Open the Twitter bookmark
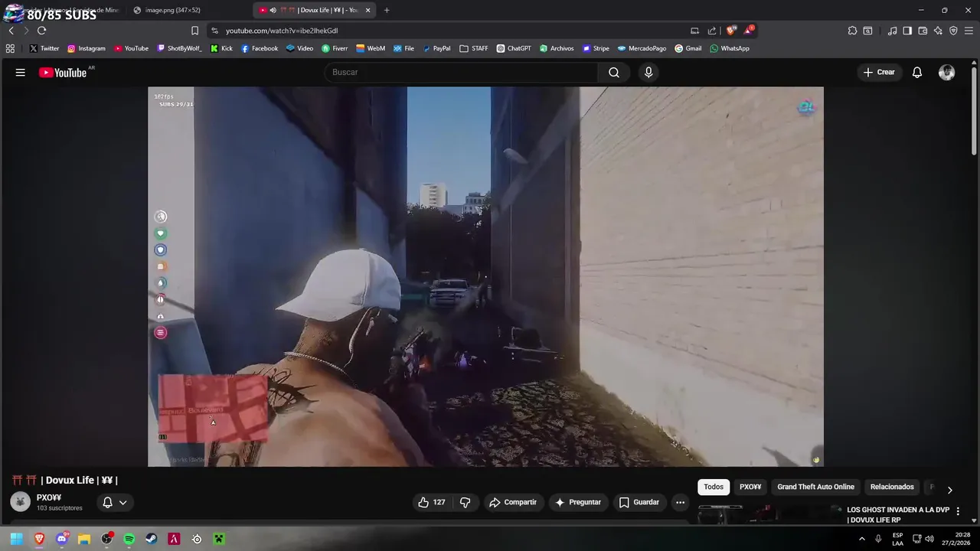 (x=44, y=48)
